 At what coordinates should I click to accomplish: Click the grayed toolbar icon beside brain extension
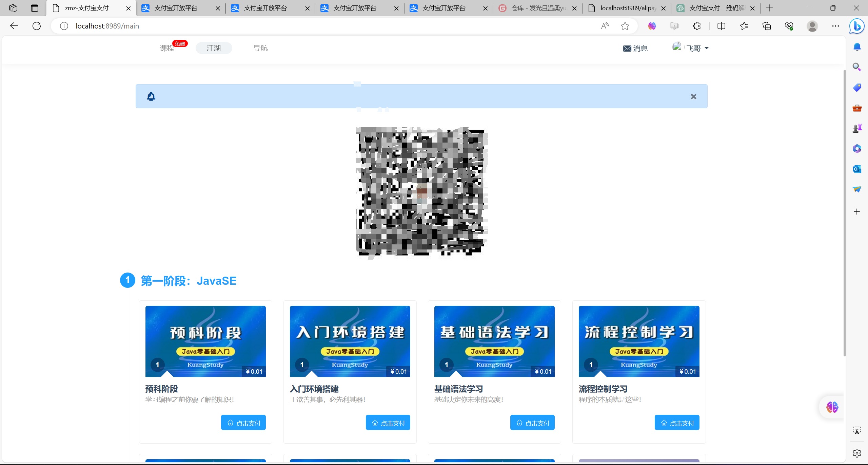(x=674, y=26)
